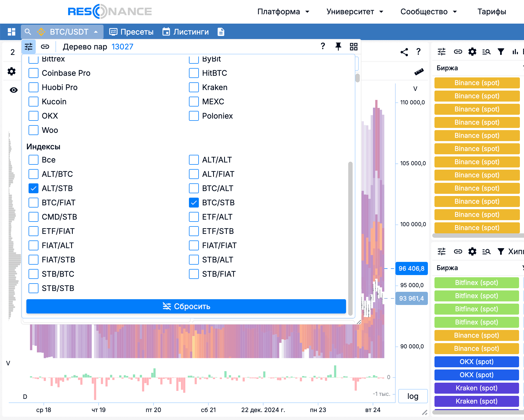Click bottom right panel funnel filter icon

point(501,251)
